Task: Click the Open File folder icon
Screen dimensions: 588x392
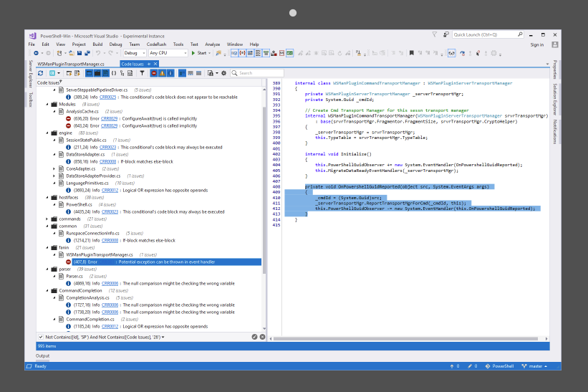Action: coord(71,53)
